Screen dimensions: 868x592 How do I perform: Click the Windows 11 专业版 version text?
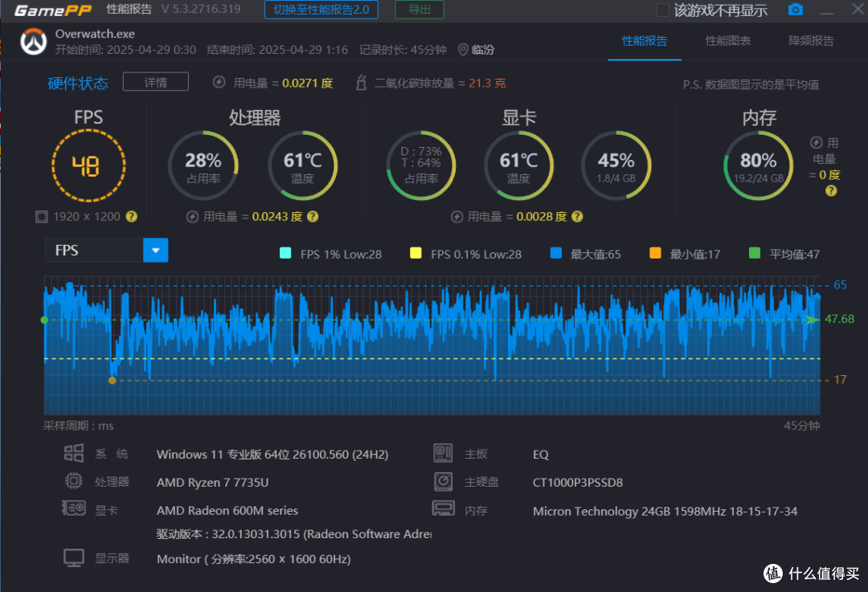coord(272,454)
